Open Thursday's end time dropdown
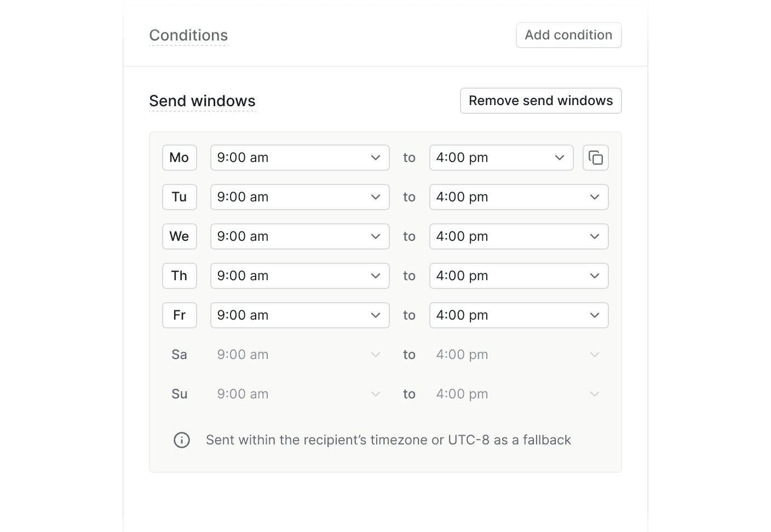Screen dimensions: 771x532 coord(519,276)
